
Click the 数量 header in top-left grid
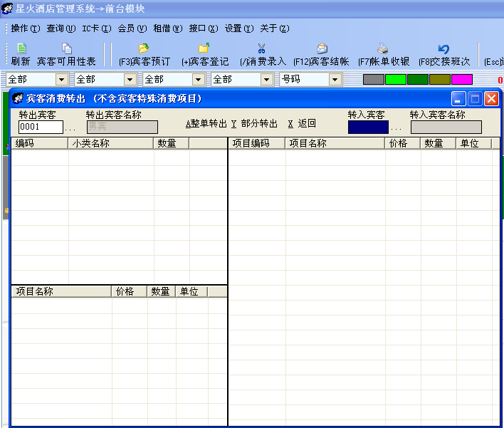[x=172, y=143]
